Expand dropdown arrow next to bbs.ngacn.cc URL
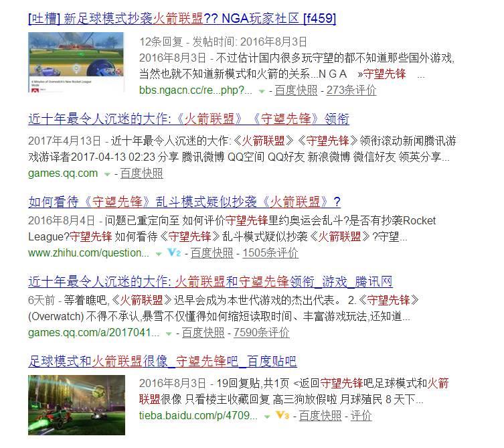504x448 pixels. click(262, 92)
